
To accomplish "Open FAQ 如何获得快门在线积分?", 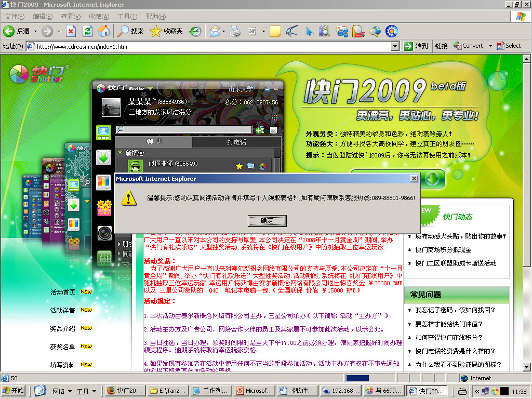I will tap(448, 338).
